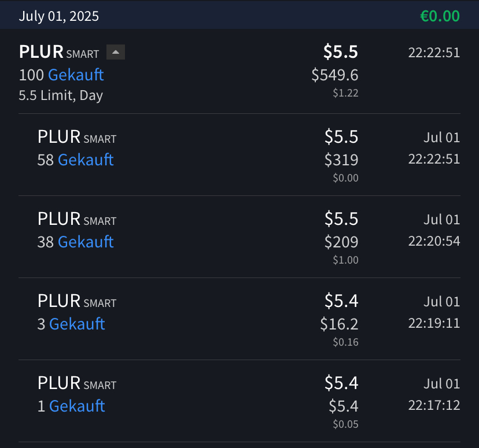Open the 38 Gekauft trade link
Viewport: 479px width, 448px height.
point(86,242)
